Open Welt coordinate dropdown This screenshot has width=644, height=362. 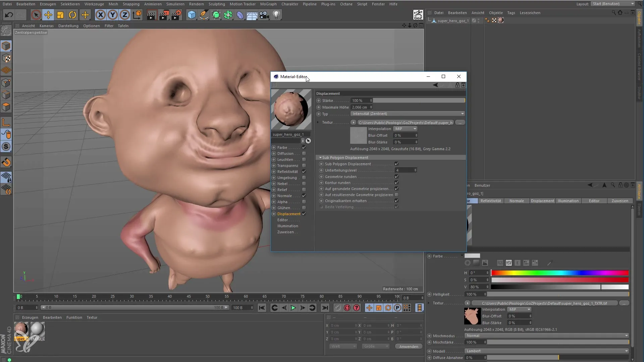343,346
